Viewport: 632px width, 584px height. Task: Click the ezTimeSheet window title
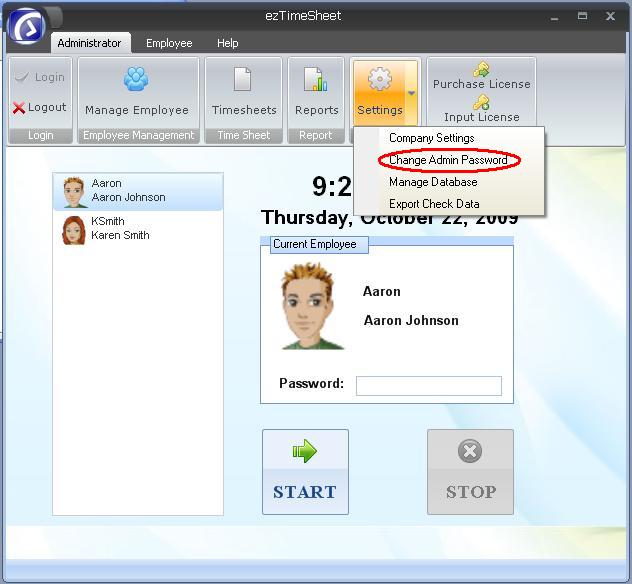pyautogui.click(x=303, y=16)
